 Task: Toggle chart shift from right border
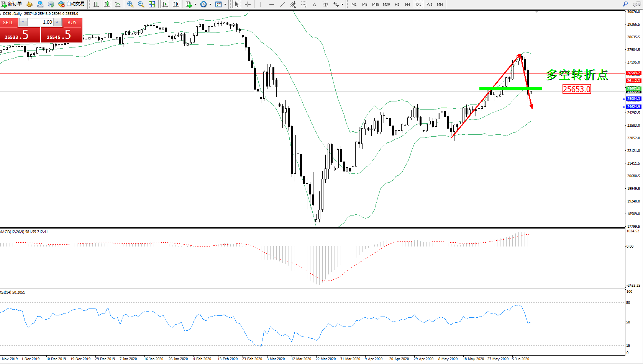(x=176, y=5)
